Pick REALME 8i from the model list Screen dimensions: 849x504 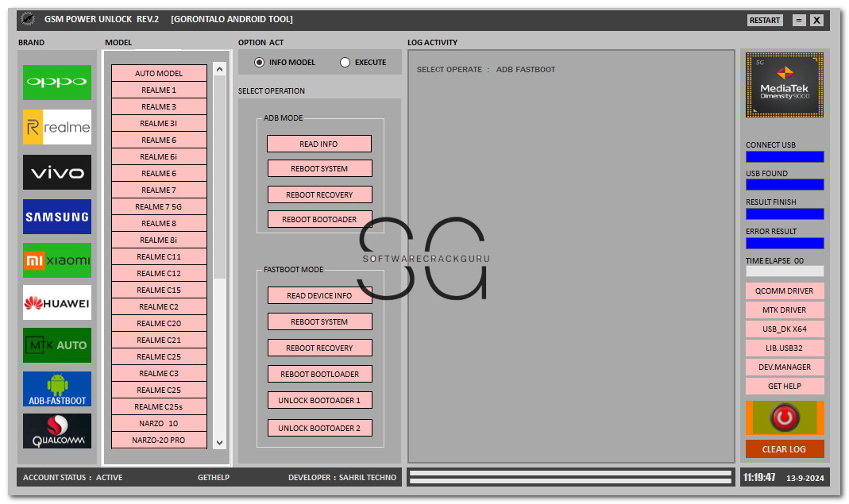coord(159,240)
